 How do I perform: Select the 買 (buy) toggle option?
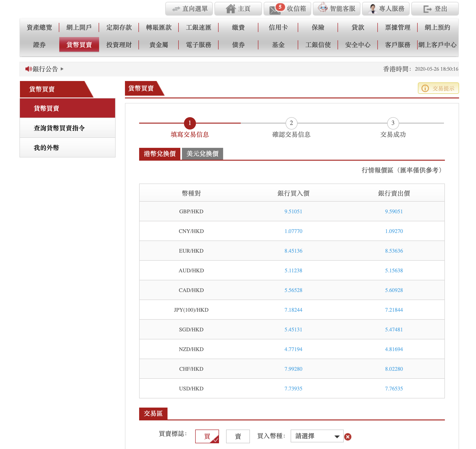point(207,436)
